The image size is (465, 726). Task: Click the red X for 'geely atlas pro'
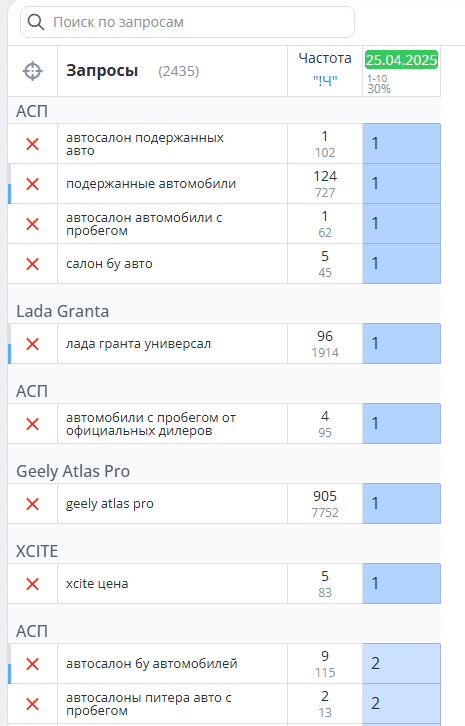click(32, 504)
